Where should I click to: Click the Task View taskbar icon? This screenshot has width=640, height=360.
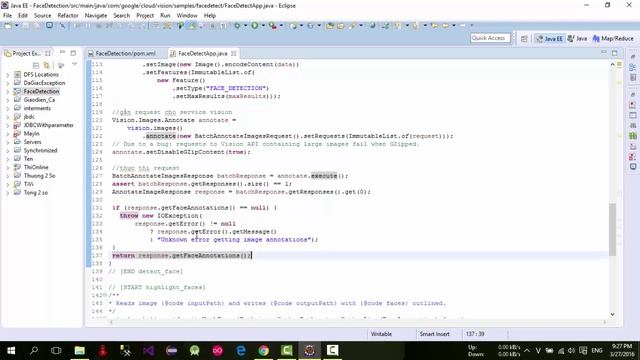(x=56, y=350)
